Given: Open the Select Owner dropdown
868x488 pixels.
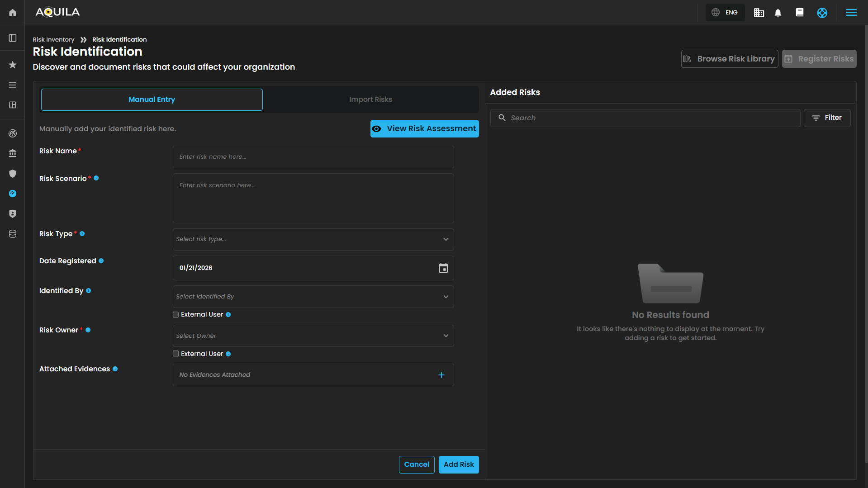Looking at the screenshot, I should click(313, 336).
